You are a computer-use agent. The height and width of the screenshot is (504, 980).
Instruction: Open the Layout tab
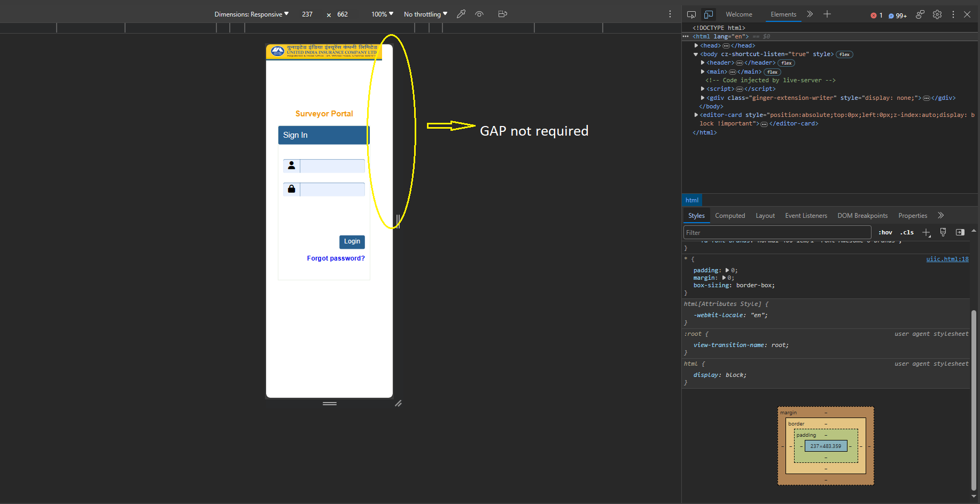(765, 216)
